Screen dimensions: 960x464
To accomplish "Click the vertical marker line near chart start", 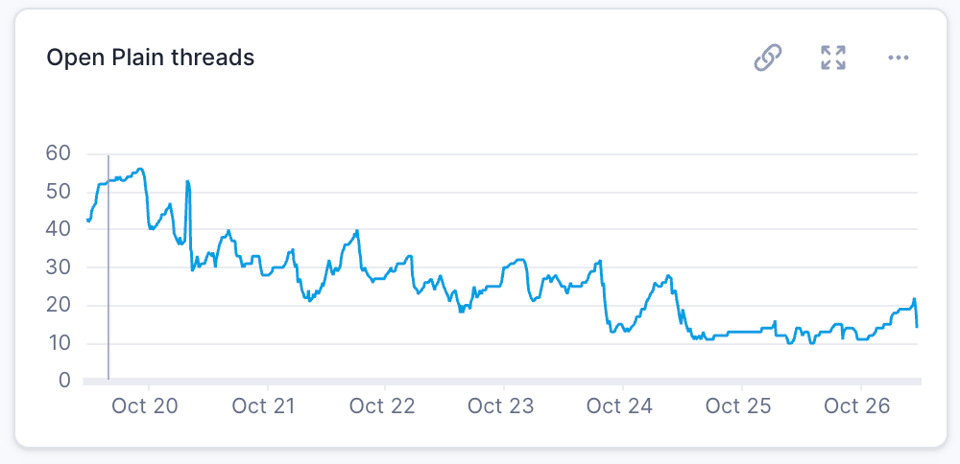I will click(x=108, y=270).
